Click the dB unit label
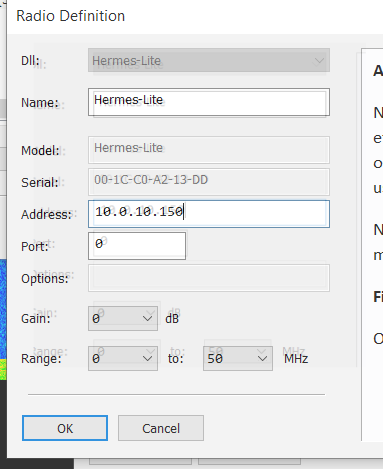This screenshot has width=383, height=469. click(x=172, y=319)
